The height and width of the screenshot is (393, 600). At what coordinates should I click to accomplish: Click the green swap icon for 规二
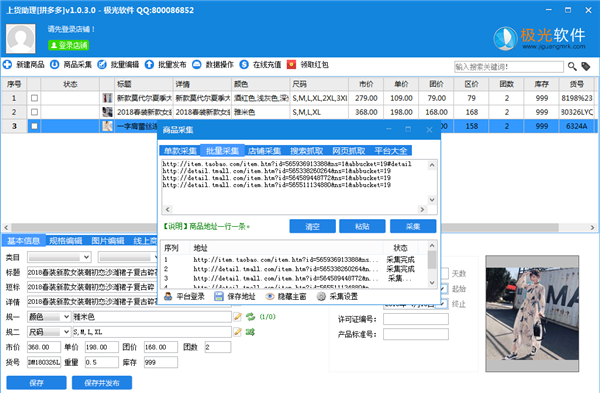250,332
